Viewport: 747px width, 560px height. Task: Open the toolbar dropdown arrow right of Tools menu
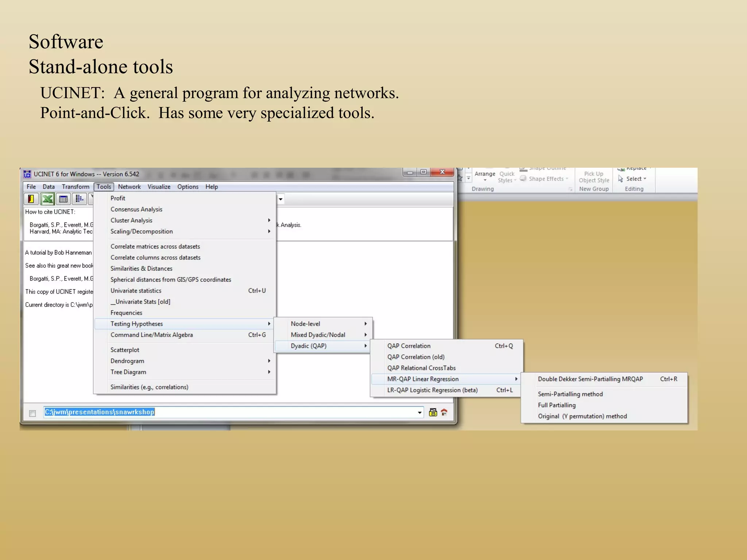tap(280, 199)
